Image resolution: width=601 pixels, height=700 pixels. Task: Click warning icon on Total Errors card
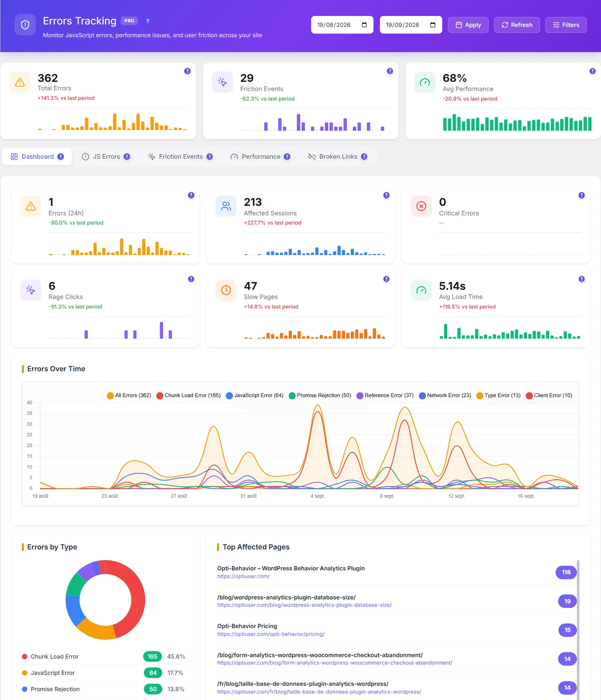pos(20,82)
